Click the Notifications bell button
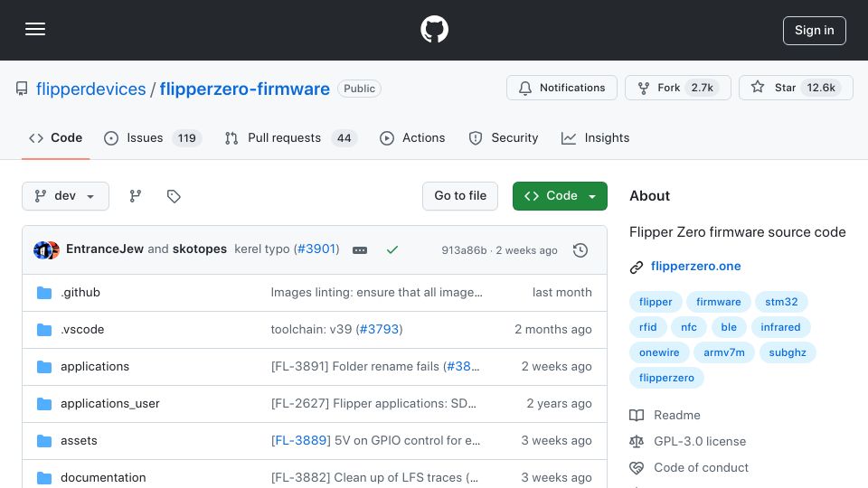868x488 pixels. [561, 88]
